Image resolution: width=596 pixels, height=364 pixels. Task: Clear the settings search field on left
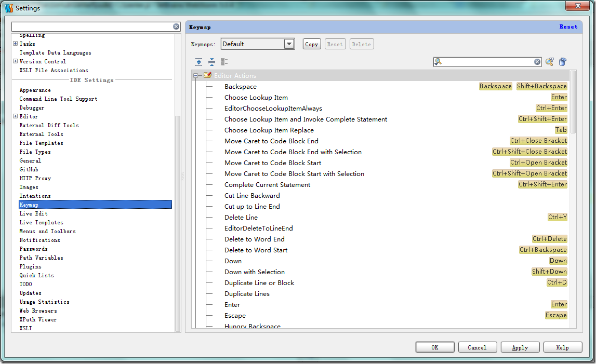pos(176,26)
